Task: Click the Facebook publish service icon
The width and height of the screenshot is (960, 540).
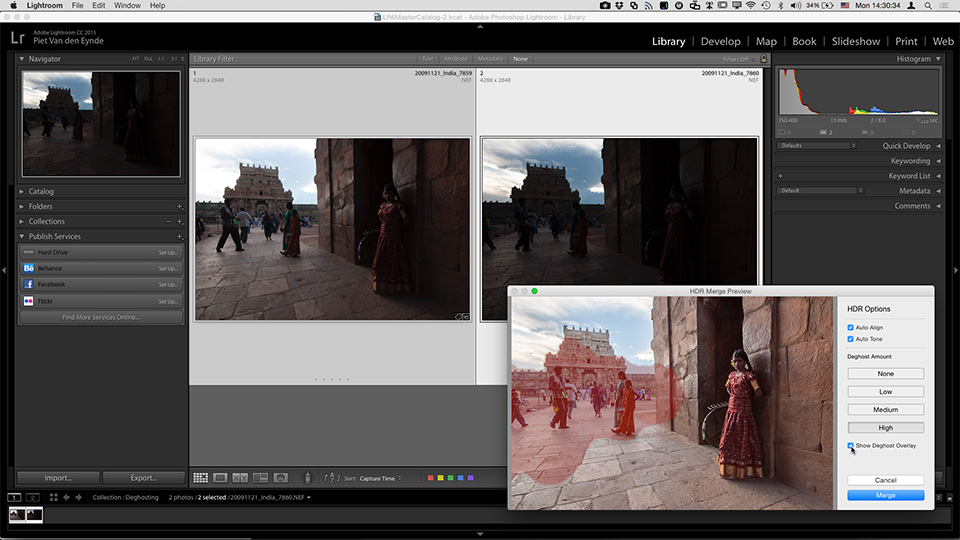Action: pyautogui.click(x=28, y=284)
